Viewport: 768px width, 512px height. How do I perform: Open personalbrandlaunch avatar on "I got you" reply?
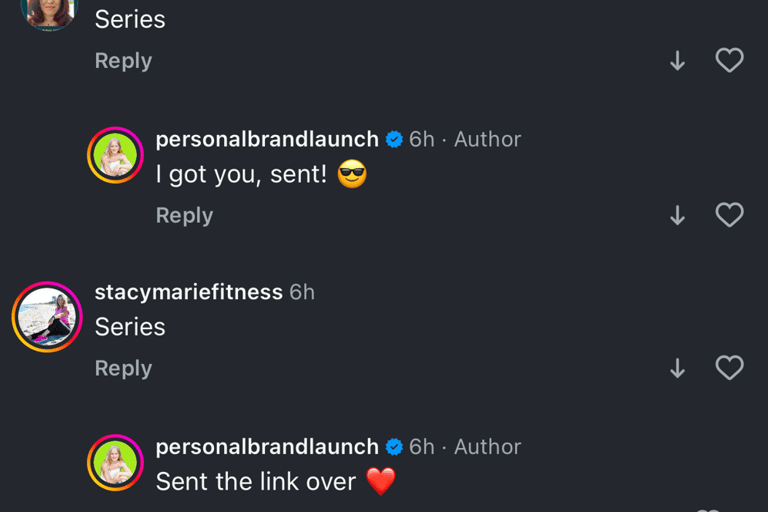click(116, 156)
